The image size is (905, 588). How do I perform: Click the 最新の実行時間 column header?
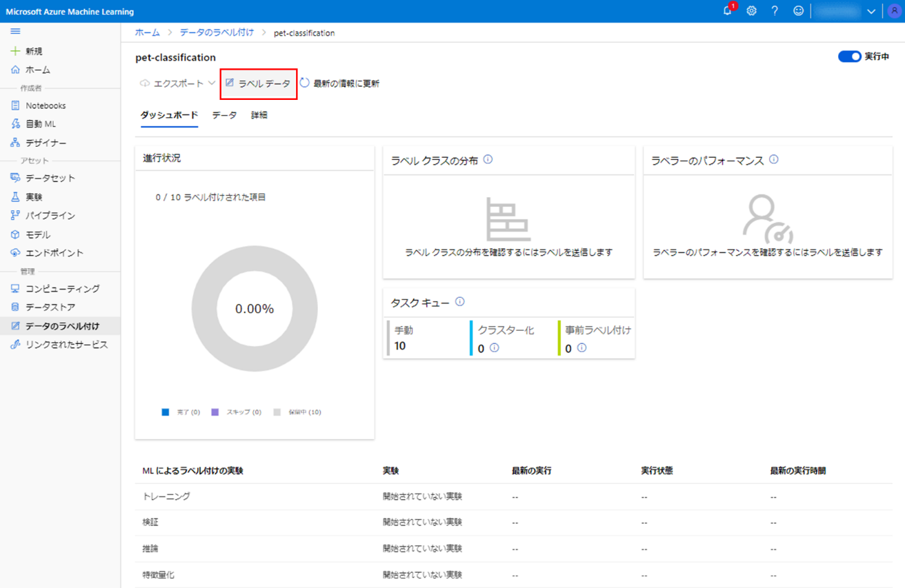tap(797, 471)
